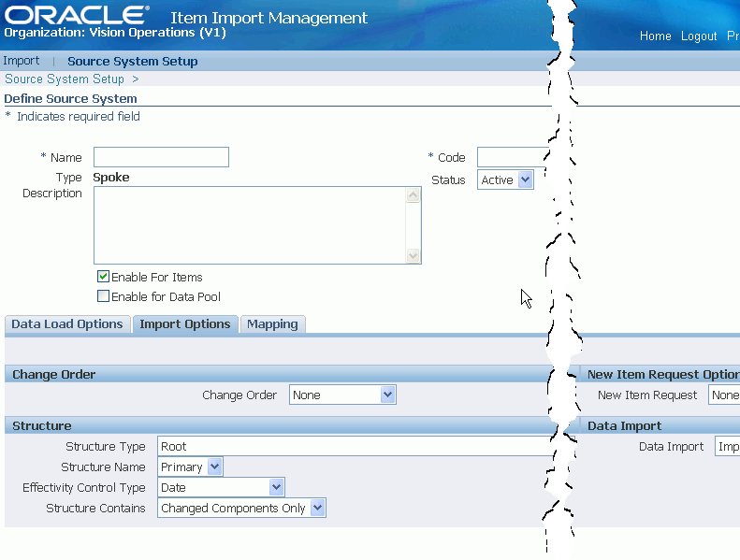Image resolution: width=740 pixels, height=560 pixels.
Task: Click the Logout link
Action: [x=699, y=36]
